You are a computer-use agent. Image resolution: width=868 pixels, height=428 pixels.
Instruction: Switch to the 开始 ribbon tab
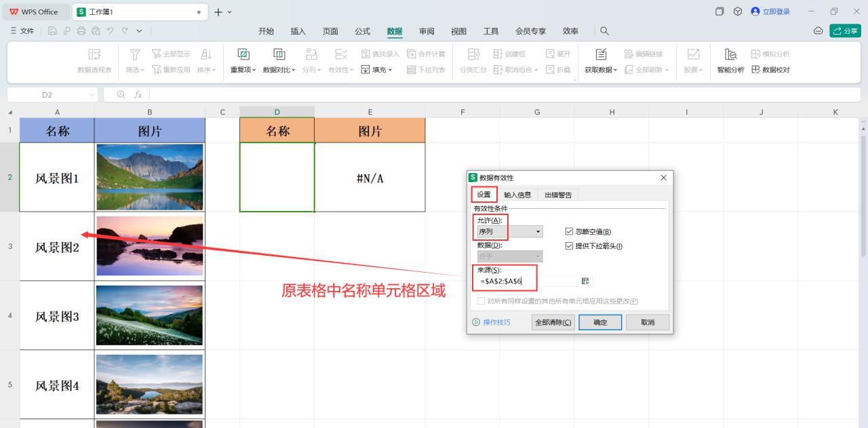(267, 31)
